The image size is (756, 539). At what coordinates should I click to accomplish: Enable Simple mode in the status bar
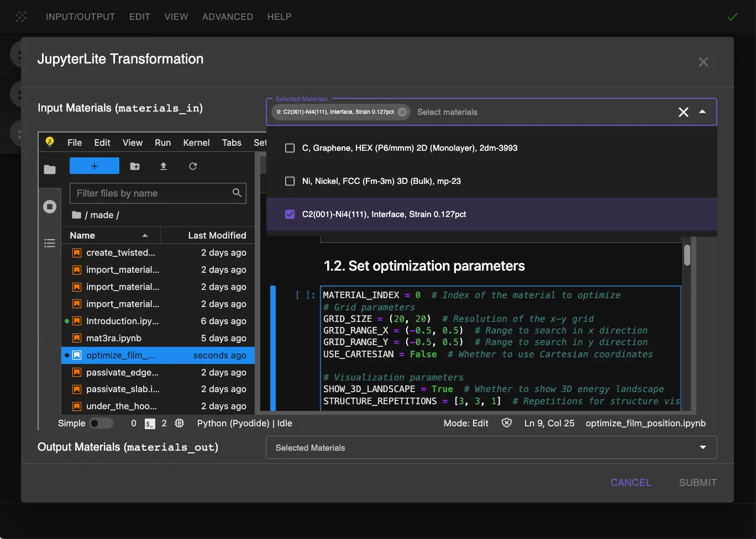click(101, 423)
